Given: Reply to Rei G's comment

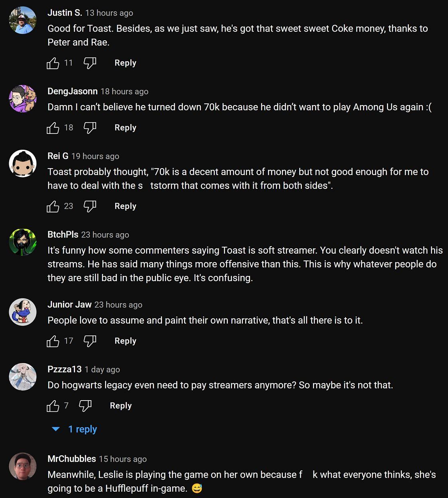Looking at the screenshot, I should pyautogui.click(x=125, y=206).
